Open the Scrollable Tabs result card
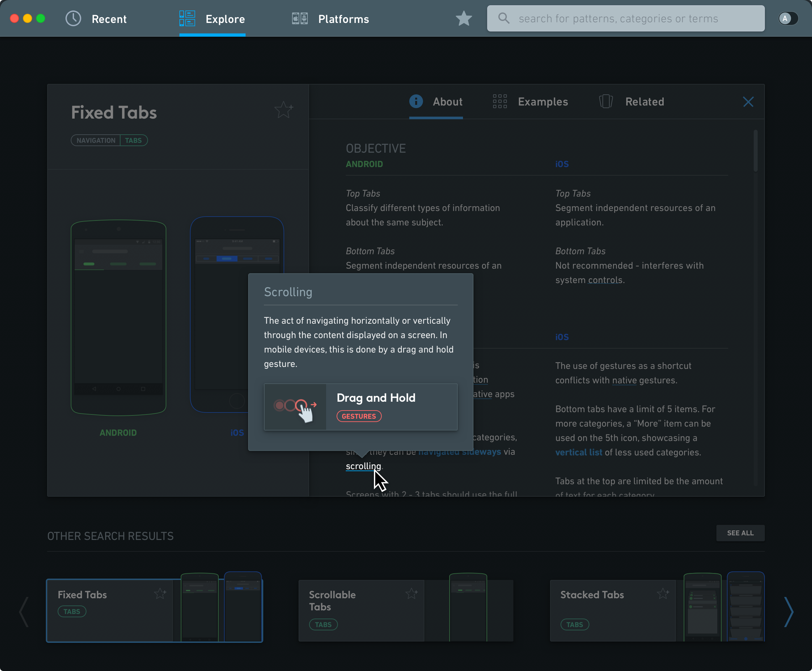812x671 pixels. (x=406, y=610)
